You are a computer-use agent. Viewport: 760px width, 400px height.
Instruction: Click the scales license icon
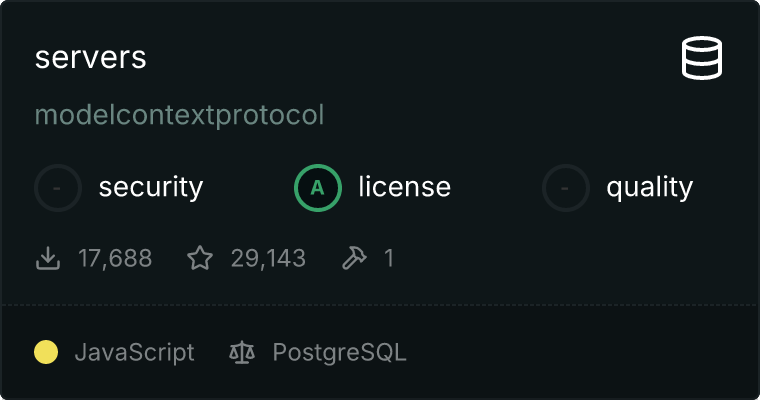[x=241, y=352]
